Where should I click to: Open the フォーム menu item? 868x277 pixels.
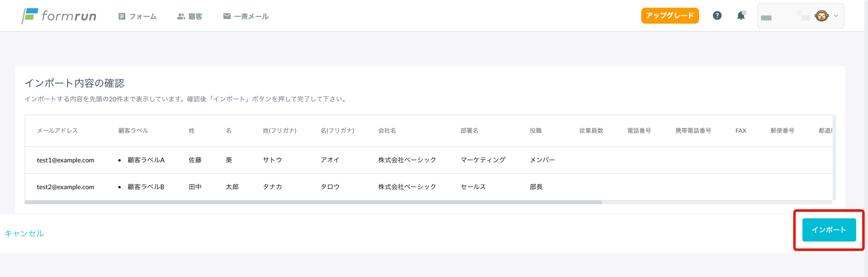138,16
